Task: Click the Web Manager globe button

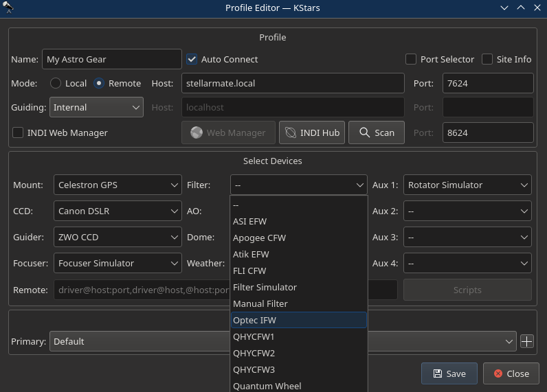Action: 229,132
